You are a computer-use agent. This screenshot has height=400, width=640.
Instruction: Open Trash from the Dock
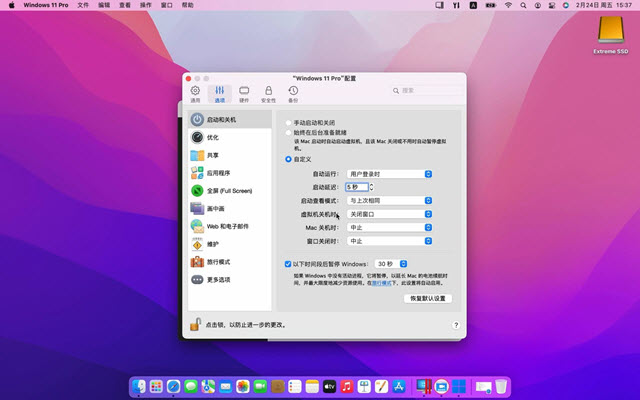(x=501, y=386)
